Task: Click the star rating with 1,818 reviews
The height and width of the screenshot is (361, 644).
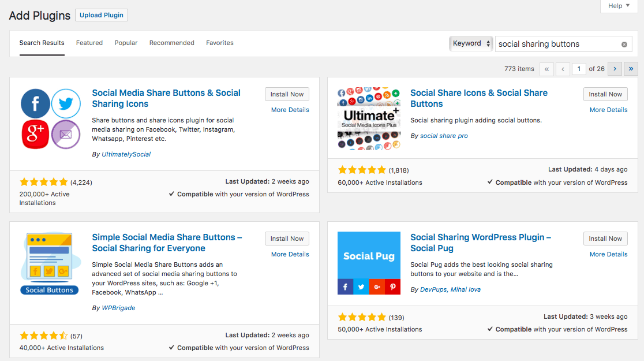Action: point(362,170)
